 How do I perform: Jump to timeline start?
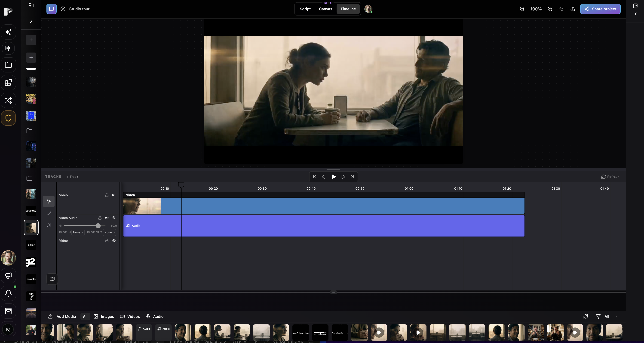tap(315, 177)
